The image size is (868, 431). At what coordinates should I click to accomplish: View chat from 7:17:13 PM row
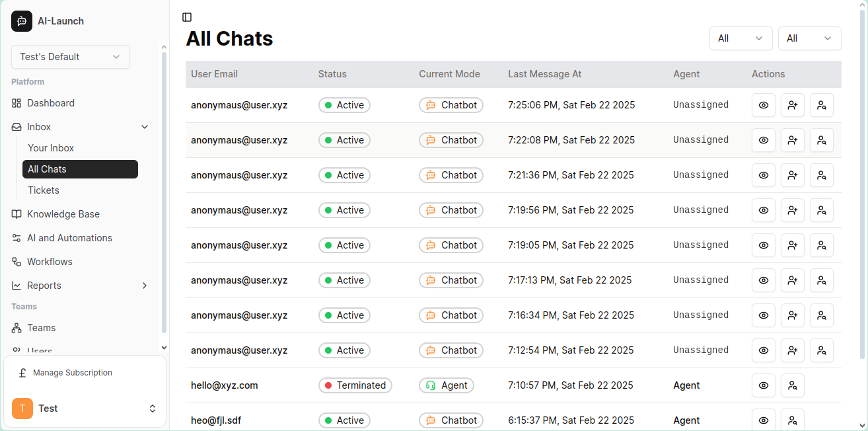(x=764, y=280)
